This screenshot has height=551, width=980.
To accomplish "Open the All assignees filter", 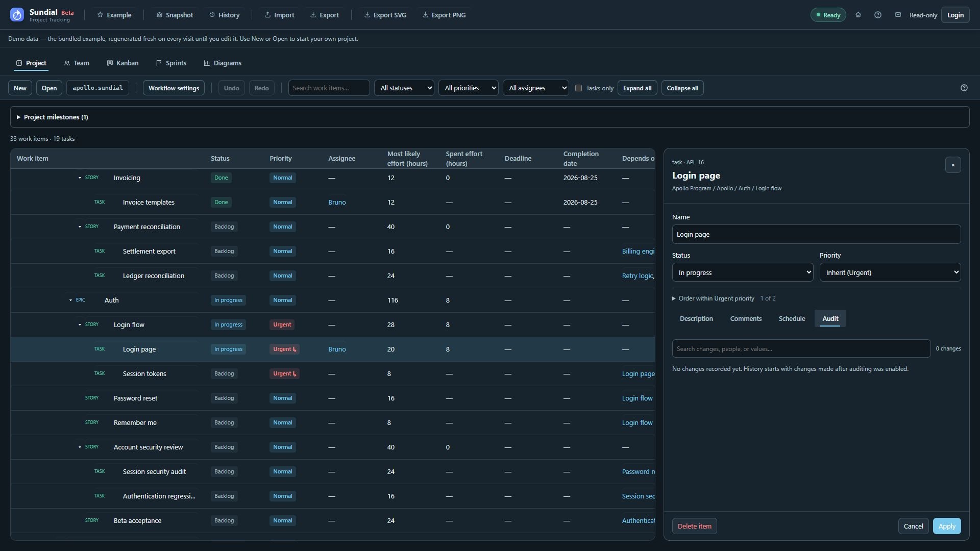I will [536, 88].
